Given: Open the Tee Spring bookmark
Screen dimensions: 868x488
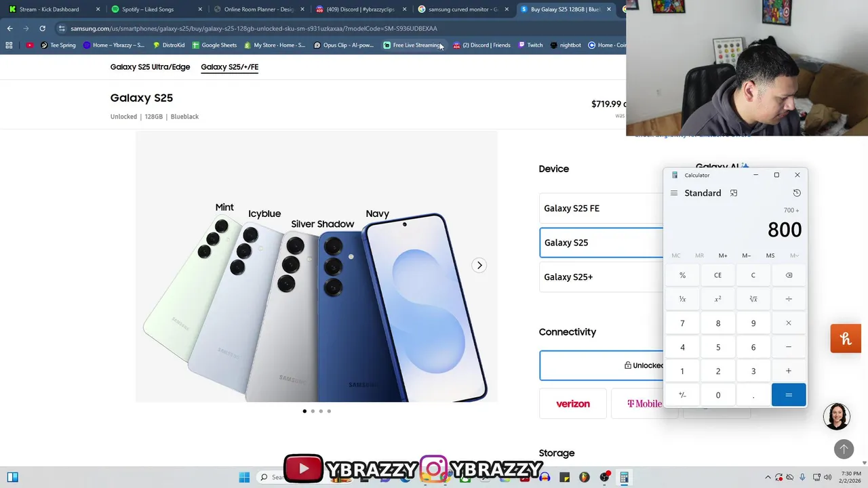Looking at the screenshot, I should click(58, 45).
